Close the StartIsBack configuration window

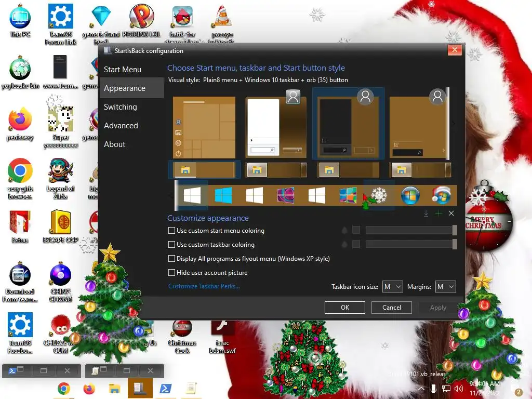pos(455,50)
